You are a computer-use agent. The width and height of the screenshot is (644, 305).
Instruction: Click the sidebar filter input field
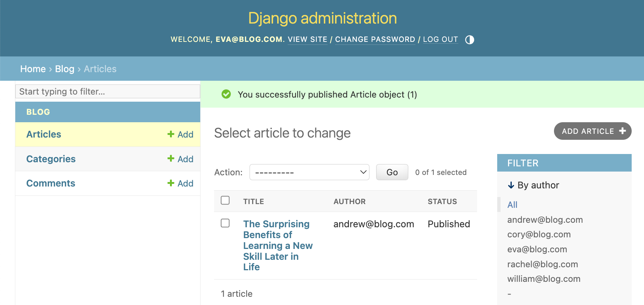point(108,92)
